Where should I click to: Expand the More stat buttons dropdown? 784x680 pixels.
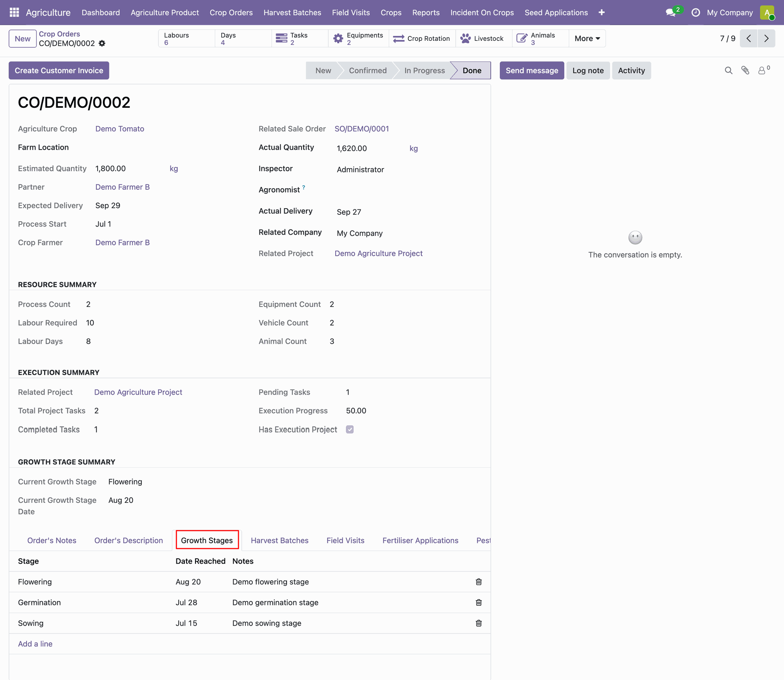[587, 38]
